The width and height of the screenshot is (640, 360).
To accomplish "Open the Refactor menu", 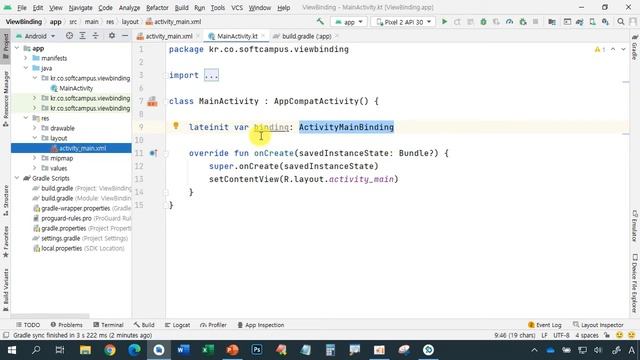I will click(157, 7).
